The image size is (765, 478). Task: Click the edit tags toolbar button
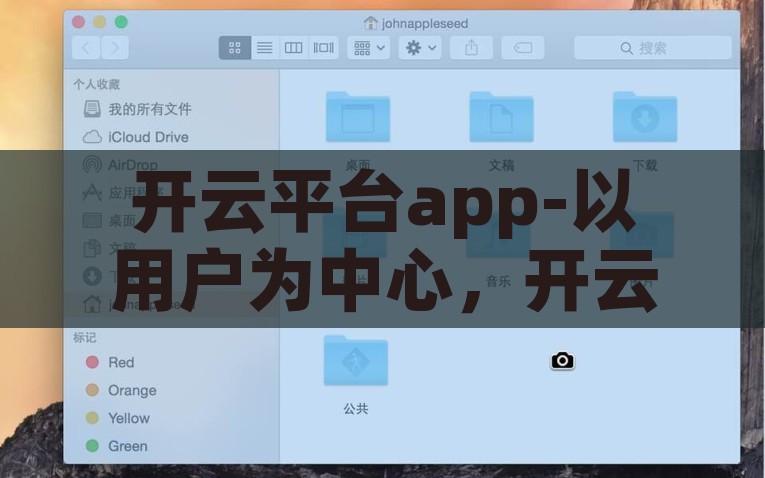point(523,48)
